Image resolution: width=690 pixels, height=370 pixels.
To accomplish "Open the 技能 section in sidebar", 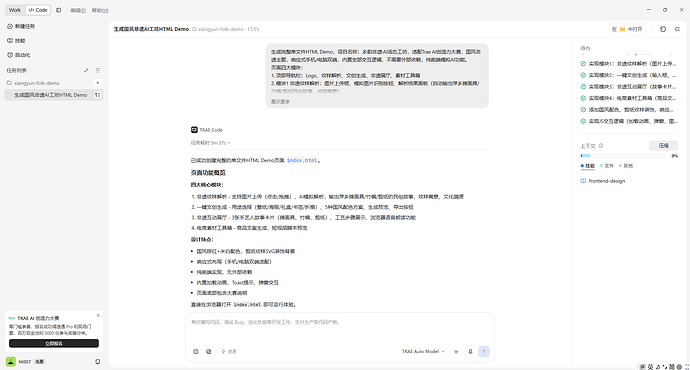I will 16,40.
